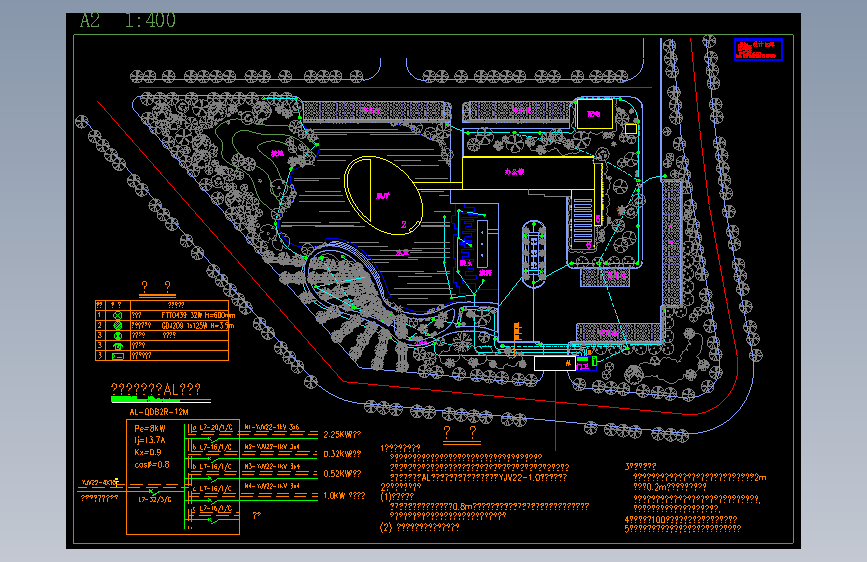Image resolution: width=867 pixels, height=562 pixels.
Task: Click the Kx=0.9 value
Action: 148,452
